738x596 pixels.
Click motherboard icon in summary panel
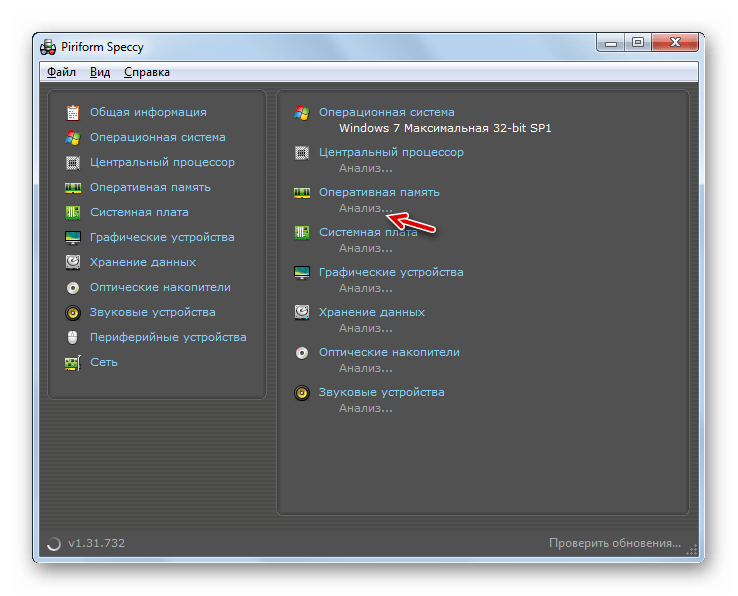[x=302, y=233]
